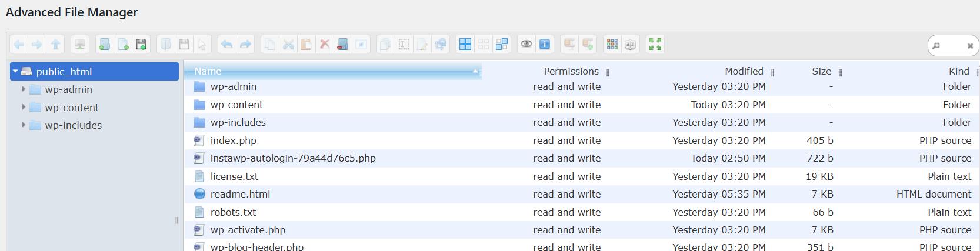Screen dimensions: 980x251
Task: Open the a-z sort options icon
Action: 631,45
